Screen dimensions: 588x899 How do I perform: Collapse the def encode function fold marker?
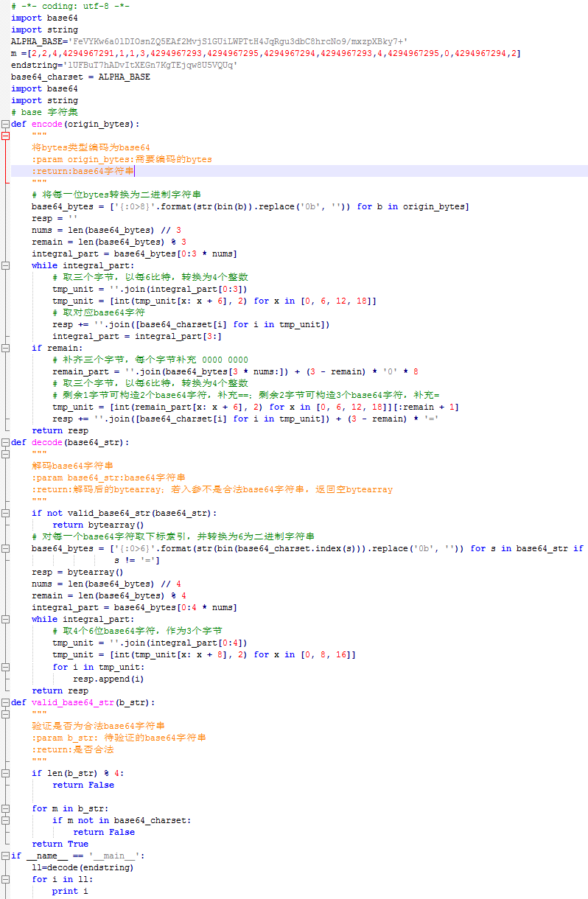pos(5,124)
